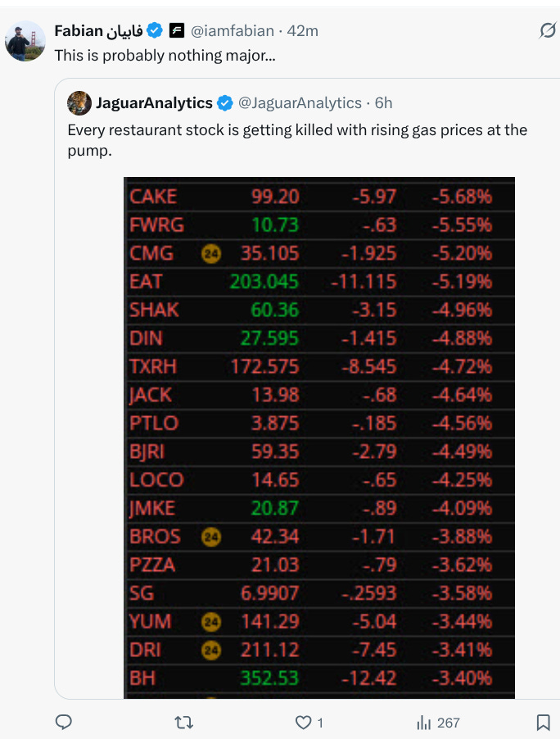The height and width of the screenshot is (739, 560).
Task: Click the JaguarAnalytics display name
Action: (154, 102)
